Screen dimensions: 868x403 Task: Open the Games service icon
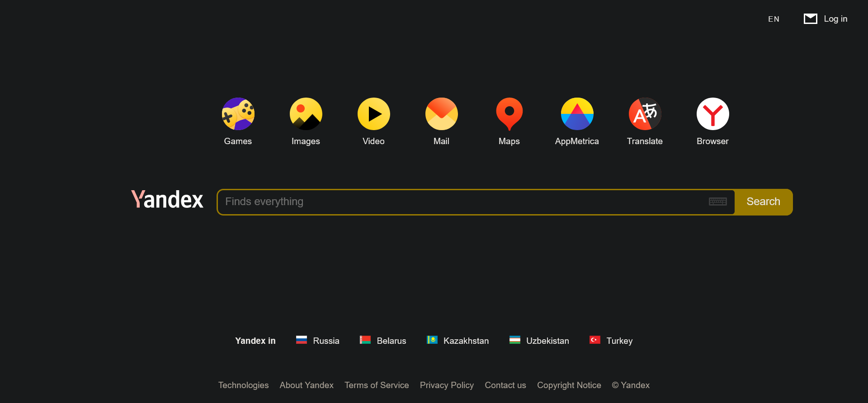click(x=238, y=114)
